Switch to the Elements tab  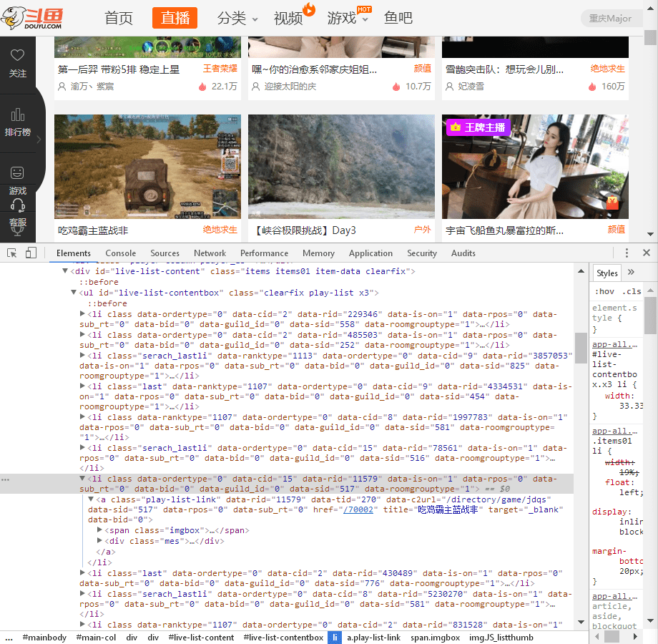(x=74, y=253)
